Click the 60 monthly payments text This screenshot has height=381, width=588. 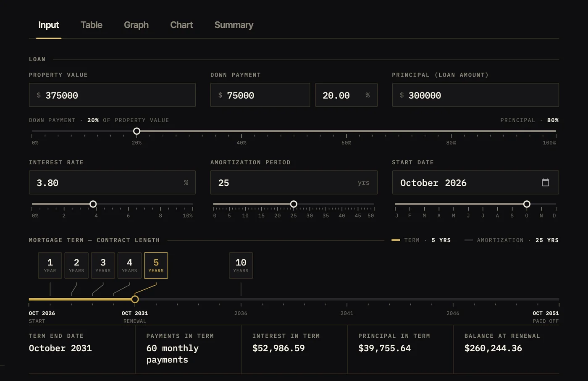(x=173, y=354)
